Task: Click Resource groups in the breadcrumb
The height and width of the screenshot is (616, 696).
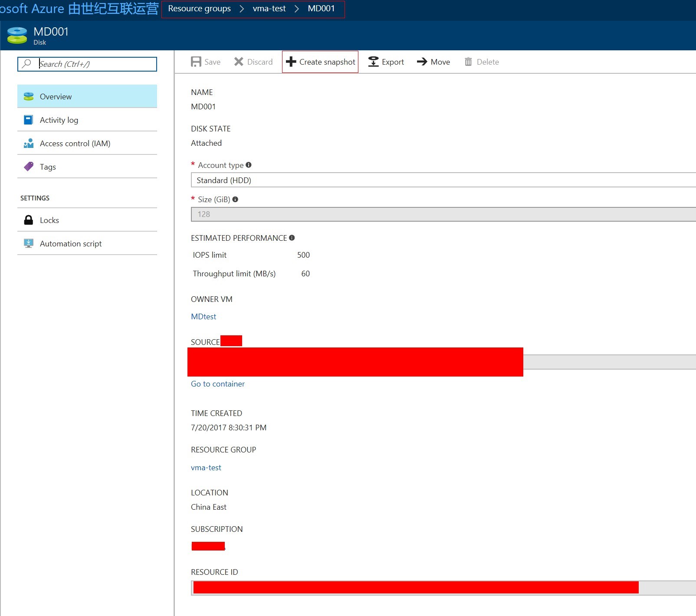Action: point(199,9)
